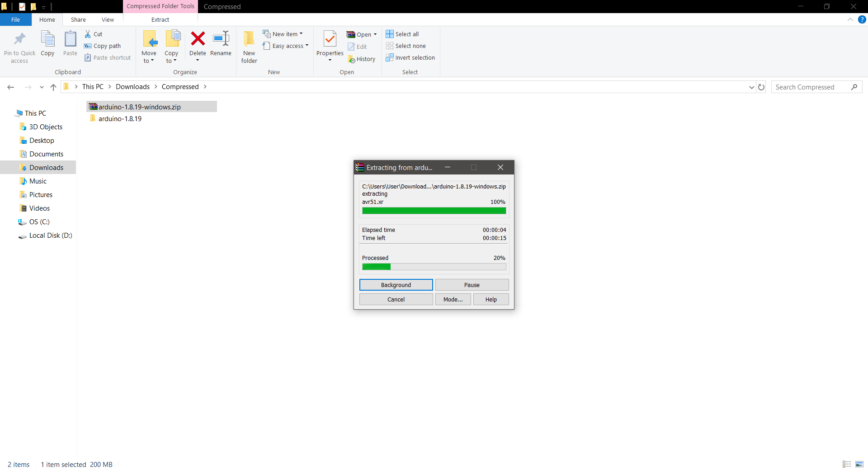Select the arduino-1.8.19 folder
868x471 pixels.
tap(120, 118)
